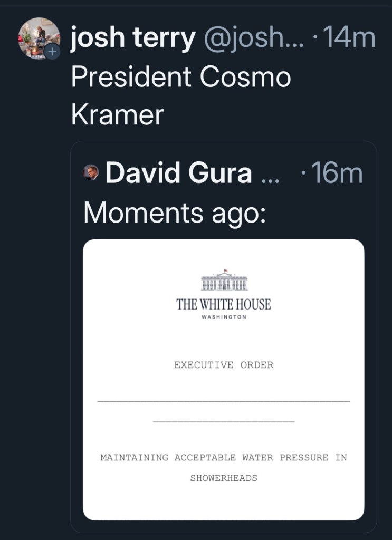The width and height of the screenshot is (392, 540).
Task: Tap the "MAINTAINING ACCEPTABLE WATER PRESSURE" line
Action: point(224,457)
